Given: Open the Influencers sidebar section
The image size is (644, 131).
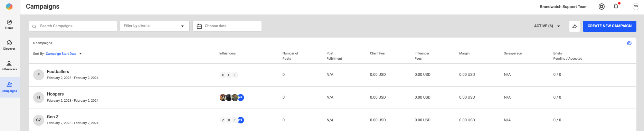Looking at the screenshot, I should pyautogui.click(x=9, y=66).
